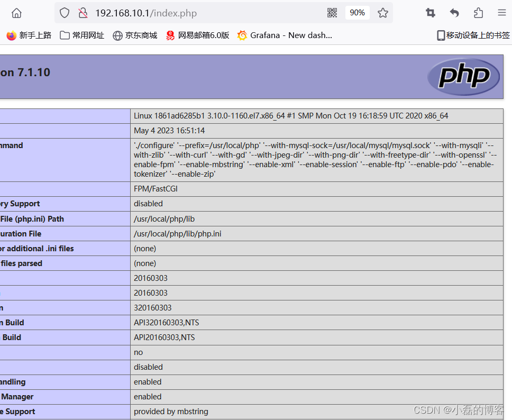Select the 新手上路 bookmark
512x420 pixels.
(x=29, y=35)
